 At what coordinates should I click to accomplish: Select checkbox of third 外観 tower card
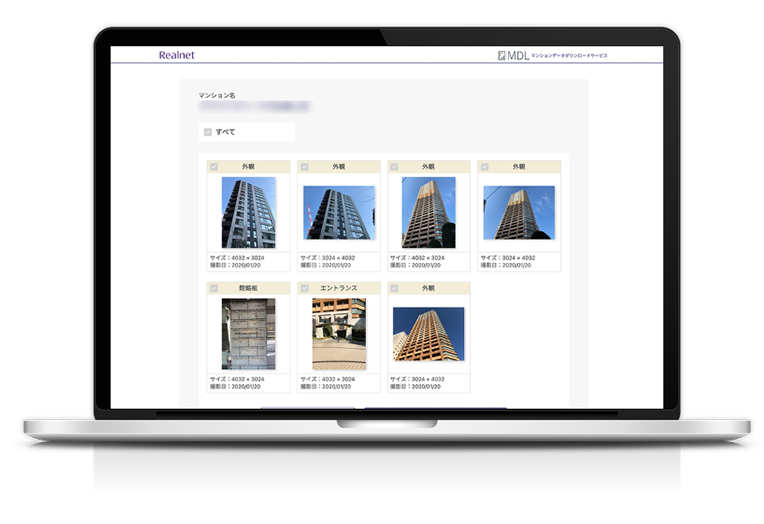(395, 167)
